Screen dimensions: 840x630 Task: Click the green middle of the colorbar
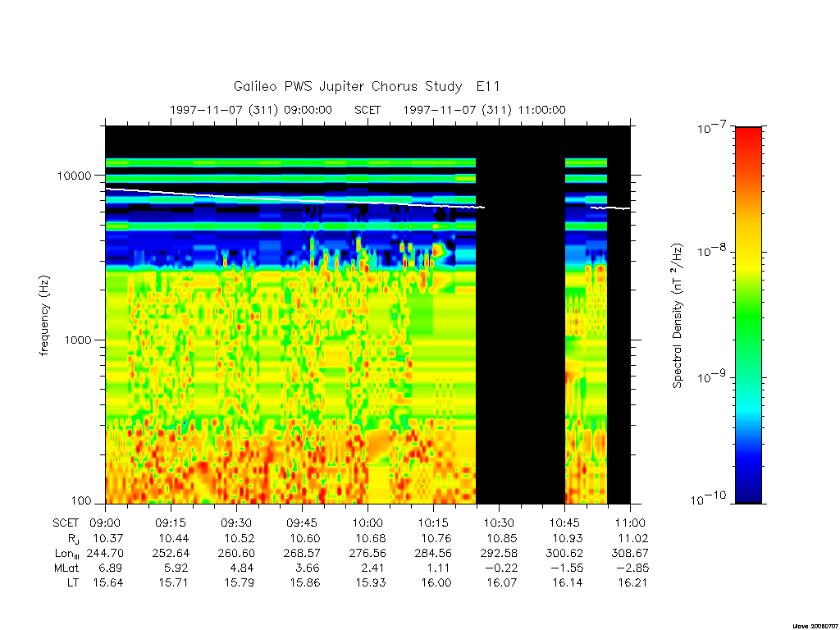[x=748, y=316]
